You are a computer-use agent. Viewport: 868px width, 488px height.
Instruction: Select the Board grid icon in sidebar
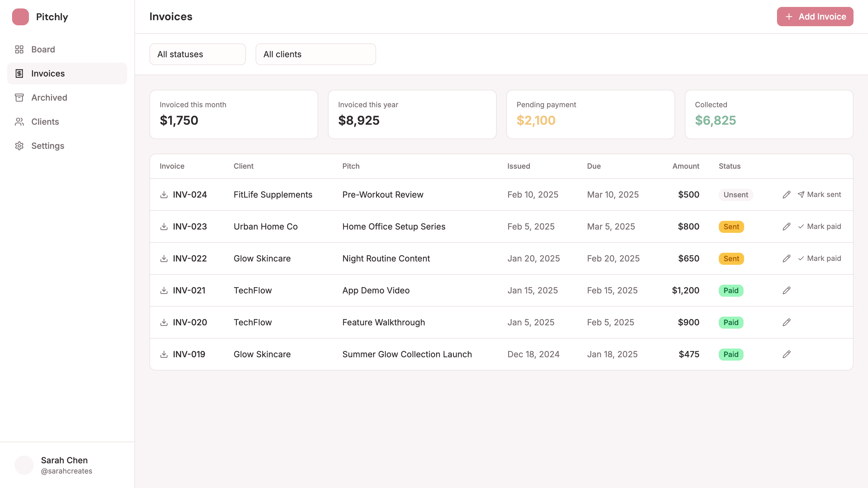click(19, 49)
